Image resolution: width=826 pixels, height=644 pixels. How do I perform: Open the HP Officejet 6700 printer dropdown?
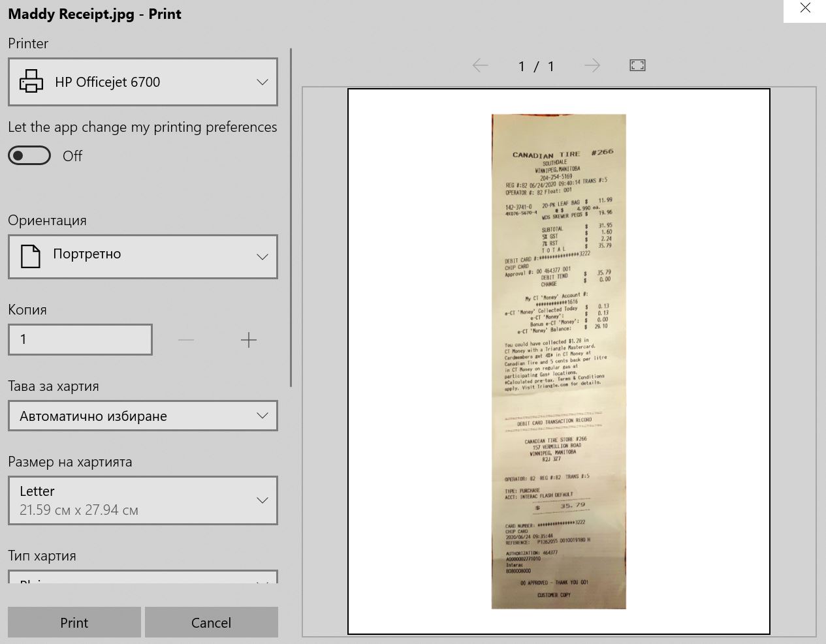(x=142, y=82)
